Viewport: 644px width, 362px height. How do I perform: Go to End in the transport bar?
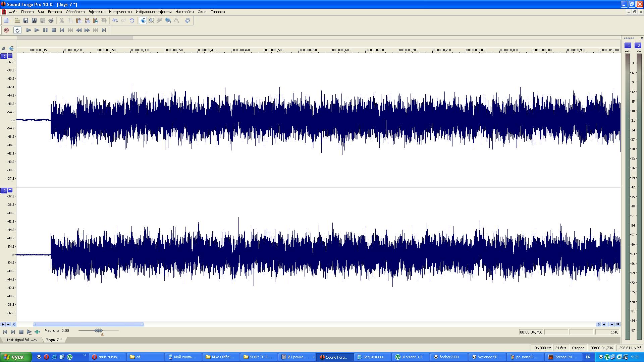tap(104, 30)
